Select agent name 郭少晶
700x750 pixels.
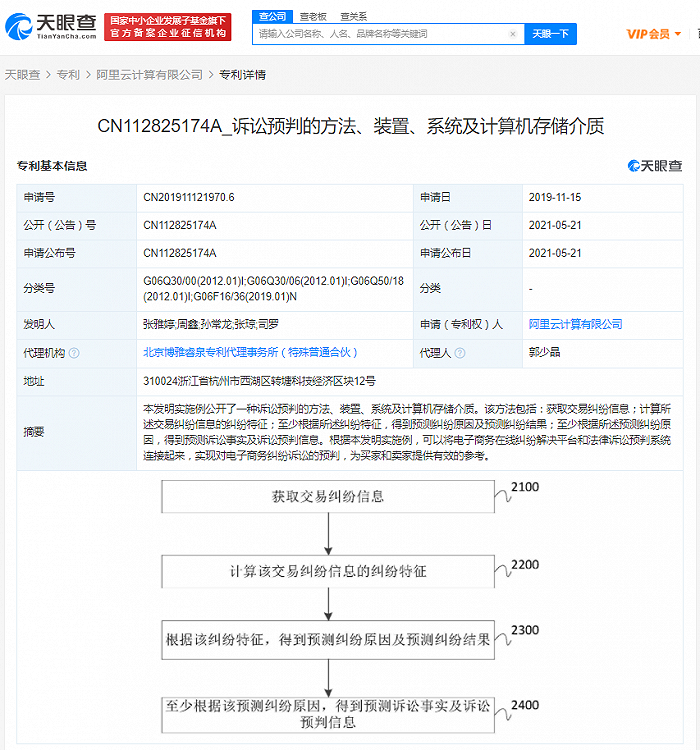click(x=544, y=353)
